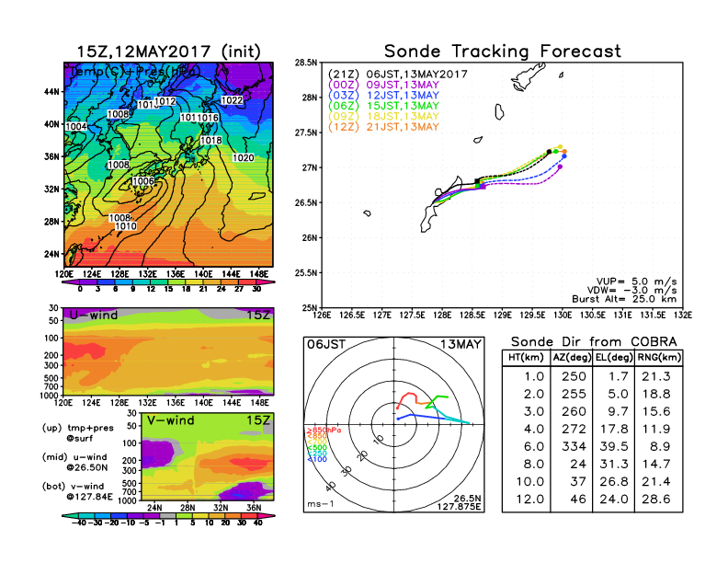Click the azimuth value 334 in the table
Screen dimensions: 728x563
pyautogui.click(x=574, y=447)
